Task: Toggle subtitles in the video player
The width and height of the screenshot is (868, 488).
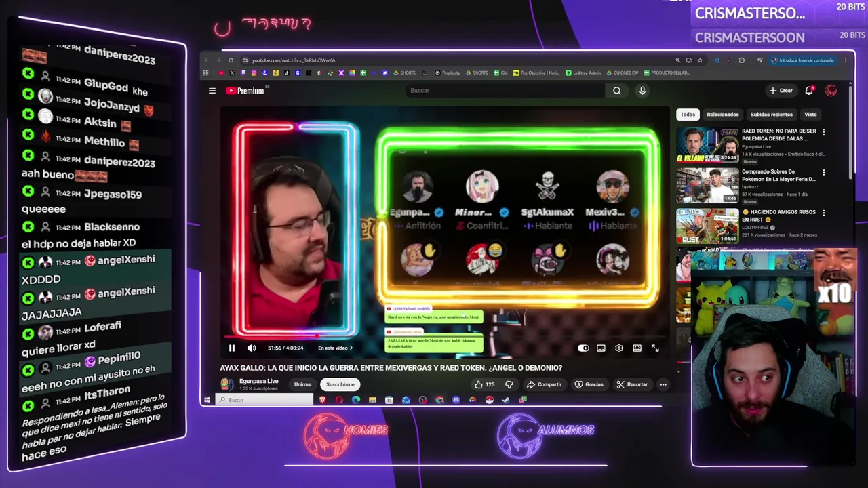Action: click(601, 348)
